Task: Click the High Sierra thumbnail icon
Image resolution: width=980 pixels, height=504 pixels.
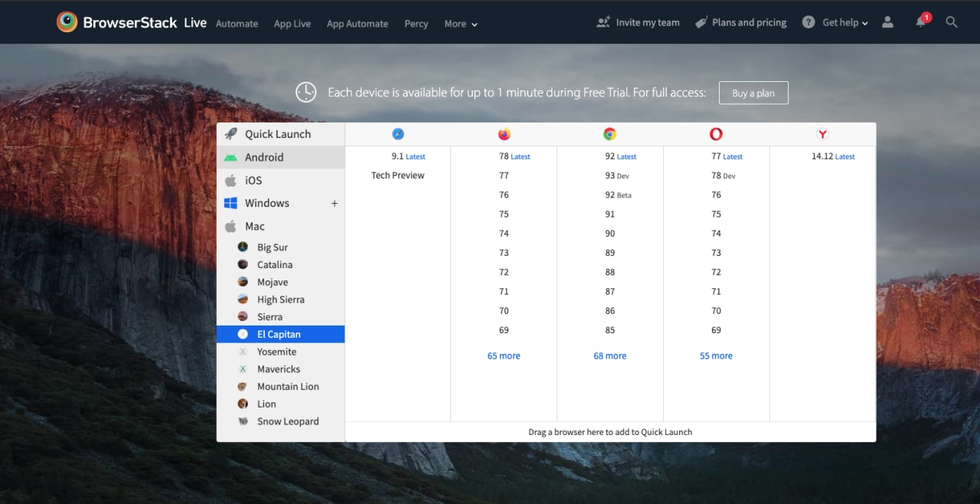Action: pyautogui.click(x=243, y=299)
